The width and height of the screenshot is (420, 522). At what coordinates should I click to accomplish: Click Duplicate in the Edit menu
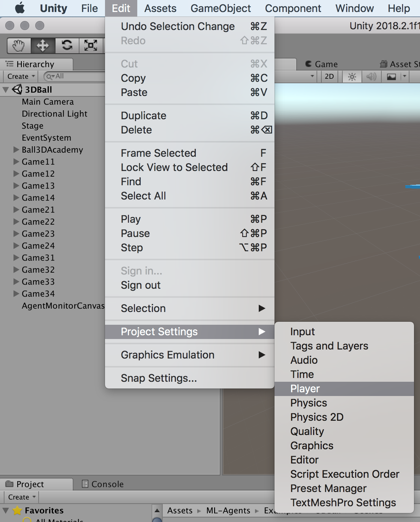coord(143,115)
